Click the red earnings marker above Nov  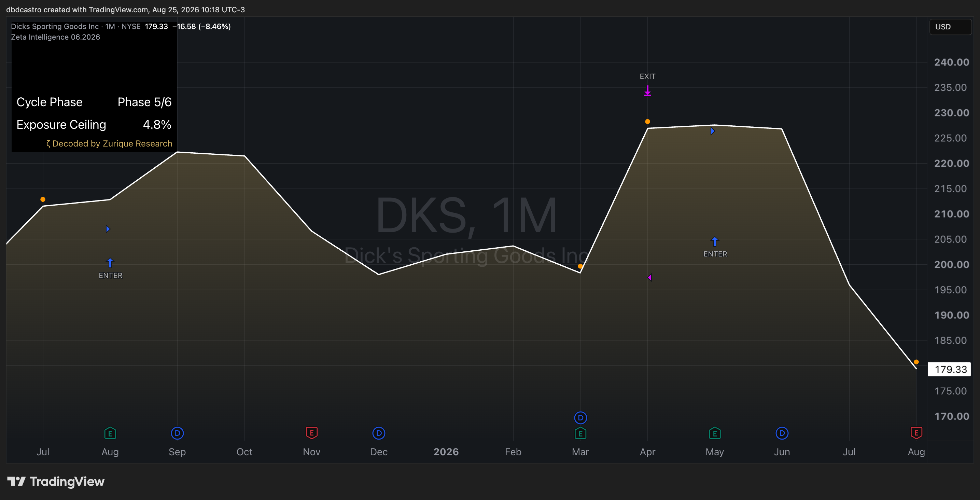(311, 433)
